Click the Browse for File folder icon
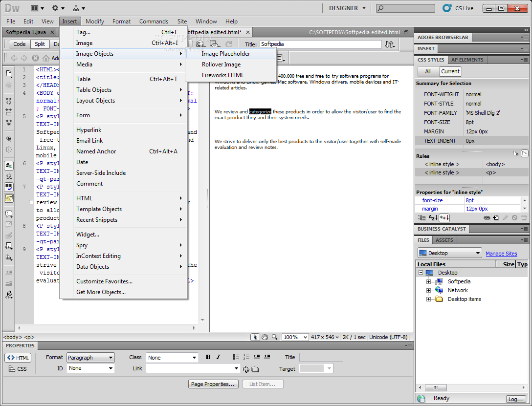The width and height of the screenshot is (532, 406). pyautogui.click(x=255, y=369)
